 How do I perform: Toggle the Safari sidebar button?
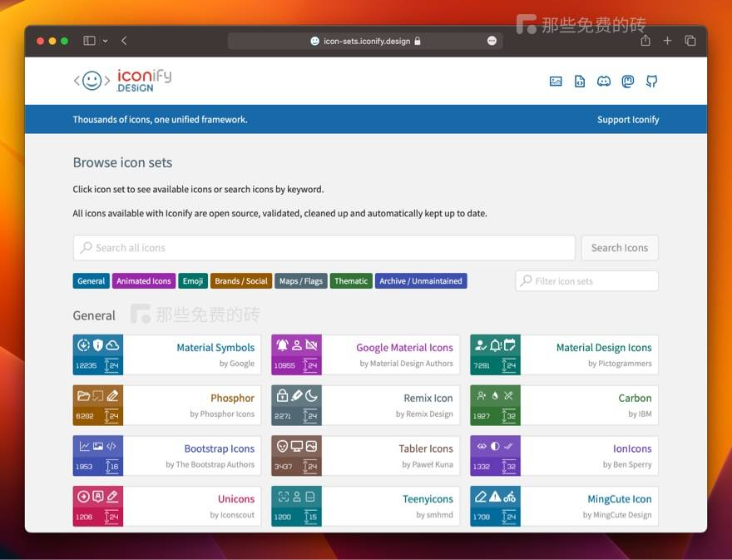89,41
